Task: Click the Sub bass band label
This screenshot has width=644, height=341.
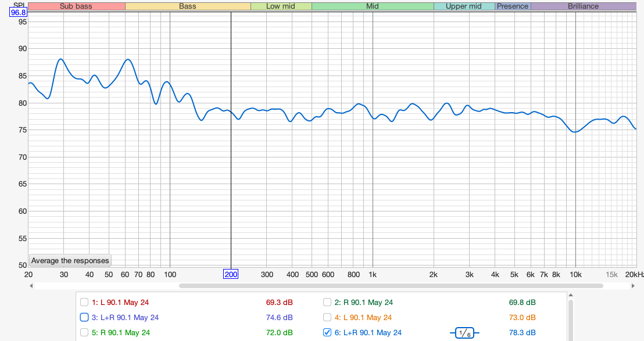Action: [x=76, y=6]
